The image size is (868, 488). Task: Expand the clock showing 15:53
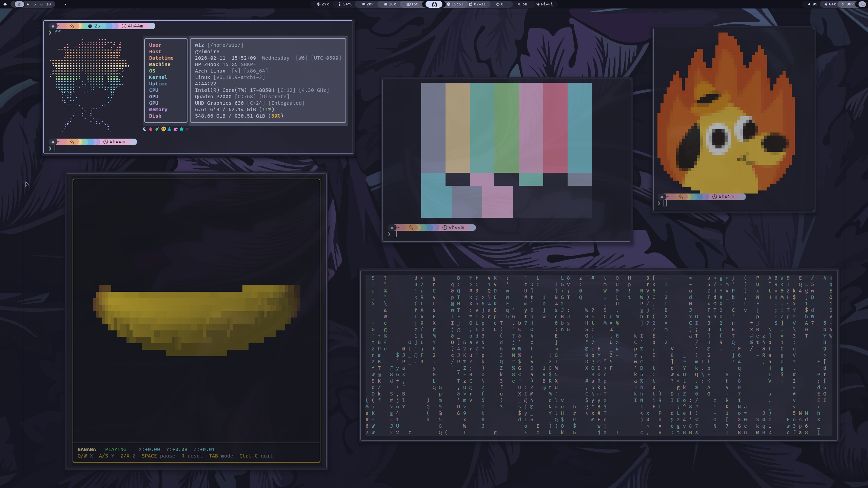[456, 4]
